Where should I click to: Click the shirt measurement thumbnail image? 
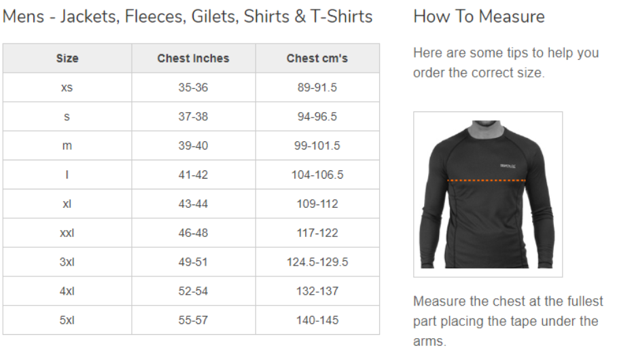pyautogui.click(x=488, y=194)
